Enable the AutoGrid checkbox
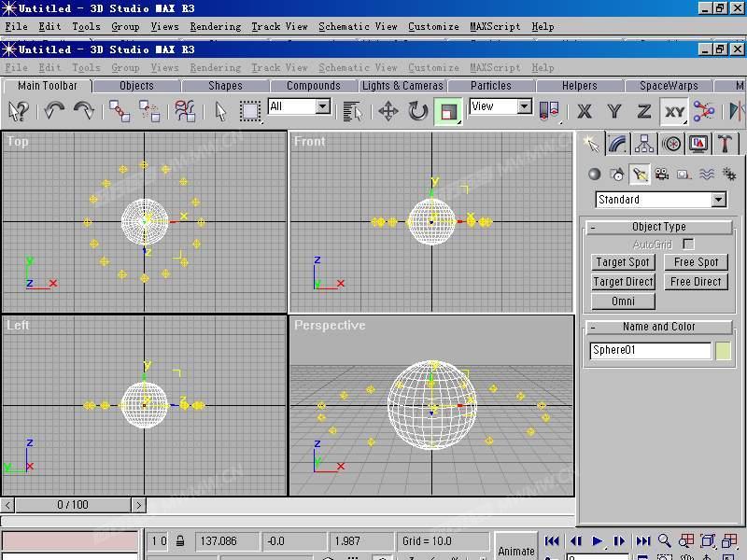 click(x=688, y=244)
